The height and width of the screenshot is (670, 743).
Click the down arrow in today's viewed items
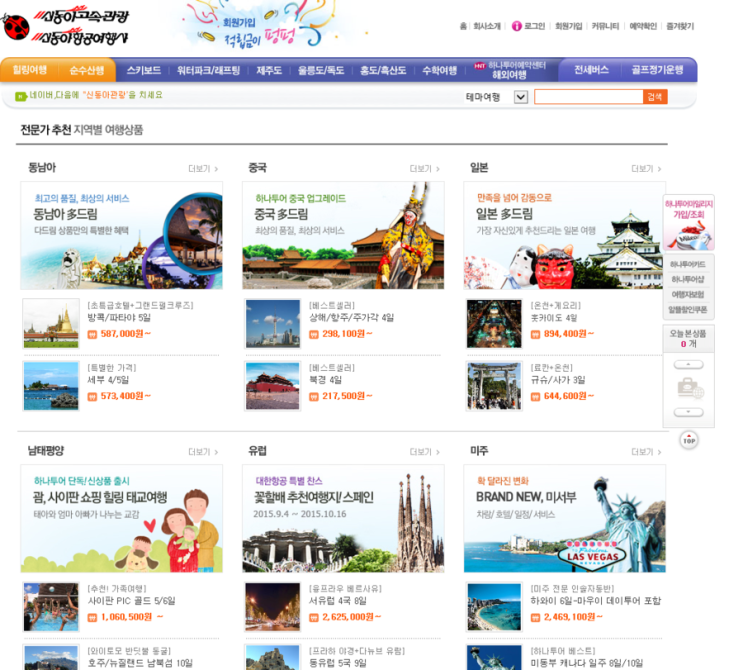[x=689, y=412]
